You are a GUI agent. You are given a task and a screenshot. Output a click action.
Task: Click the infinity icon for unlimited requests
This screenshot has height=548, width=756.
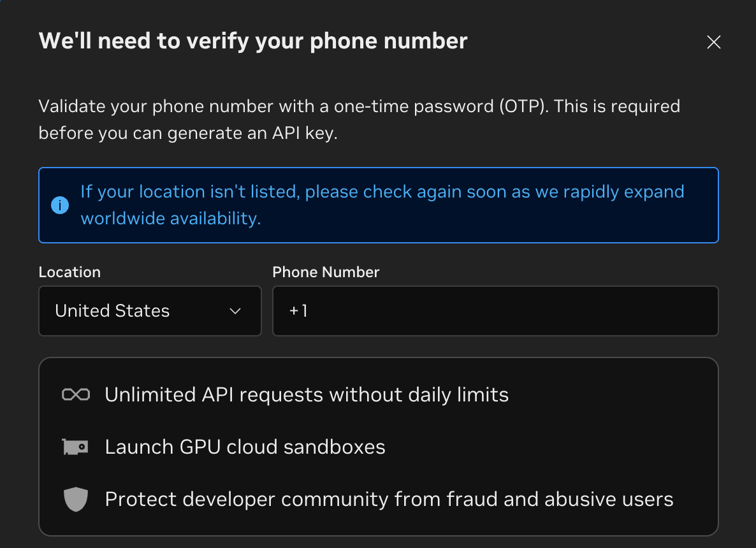(x=76, y=394)
